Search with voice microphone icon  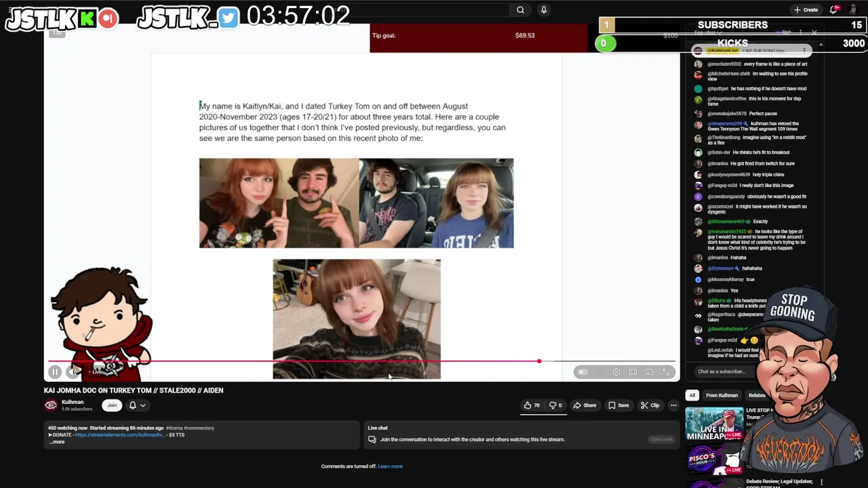point(543,9)
